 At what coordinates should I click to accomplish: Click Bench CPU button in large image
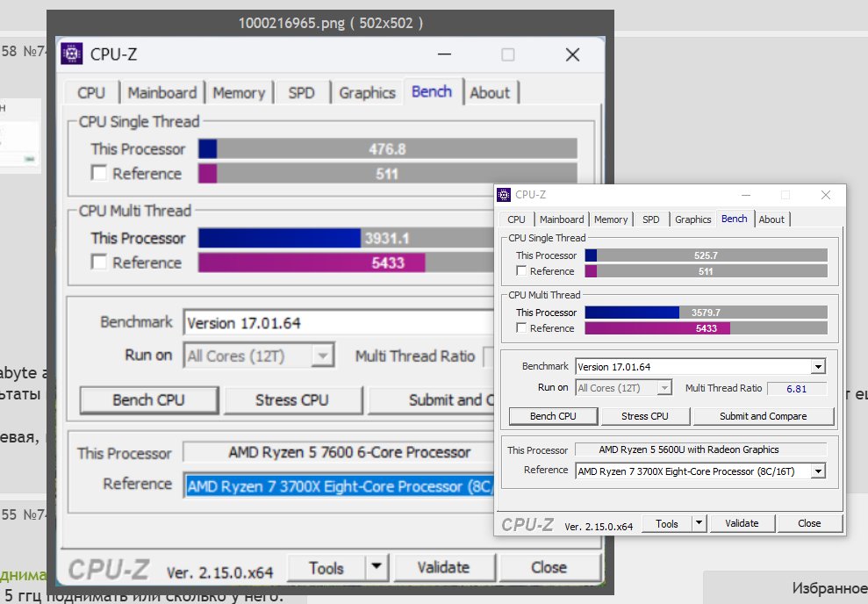pos(149,399)
